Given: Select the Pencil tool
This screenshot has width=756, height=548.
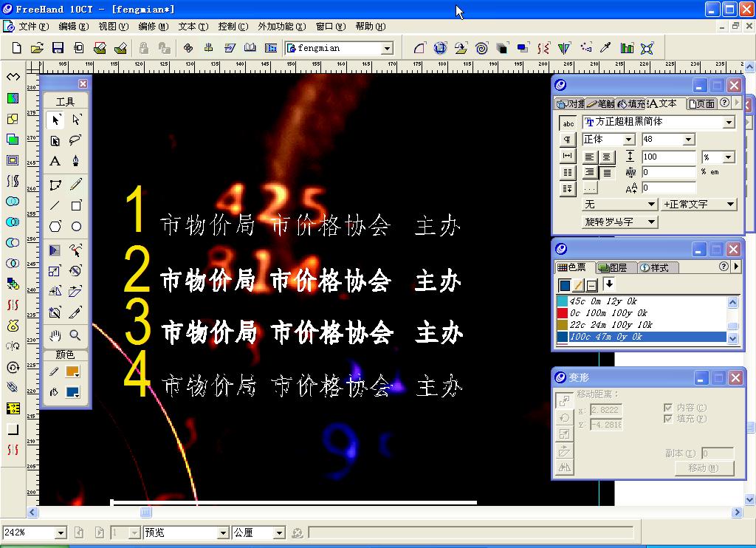Looking at the screenshot, I should pyautogui.click(x=76, y=185).
